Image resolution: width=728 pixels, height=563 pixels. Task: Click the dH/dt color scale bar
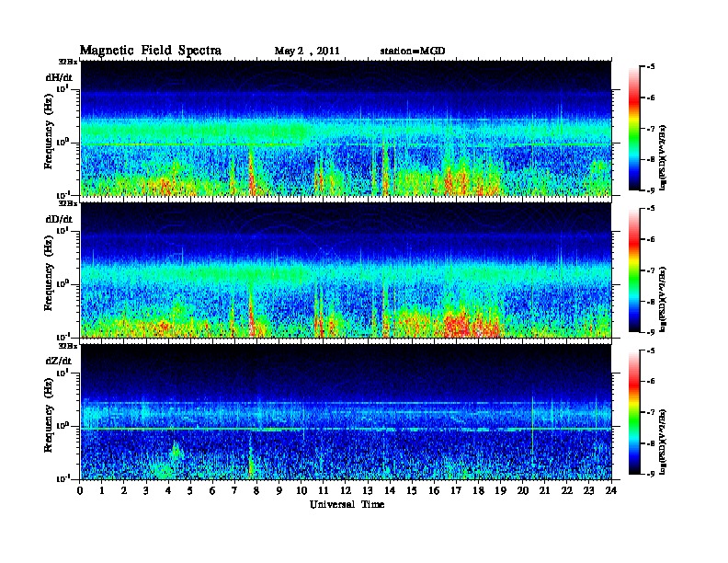point(634,129)
